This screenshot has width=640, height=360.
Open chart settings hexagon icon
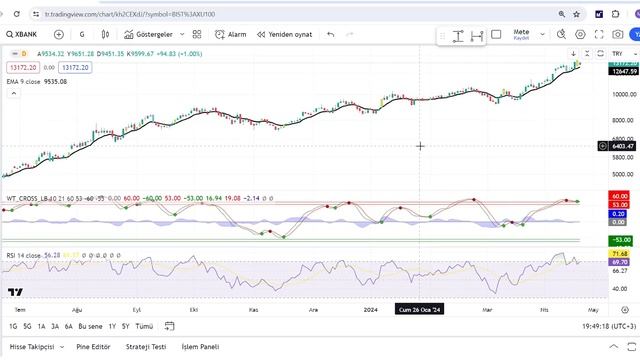tap(580, 35)
